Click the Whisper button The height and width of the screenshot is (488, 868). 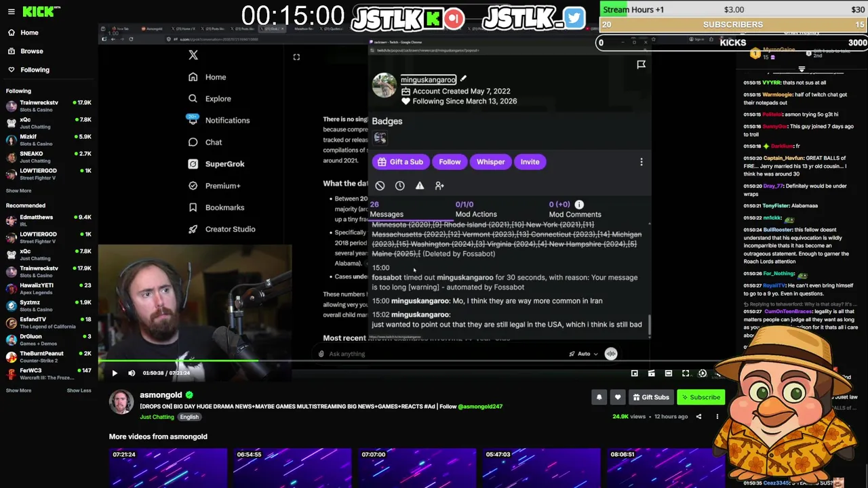(x=490, y=162)
